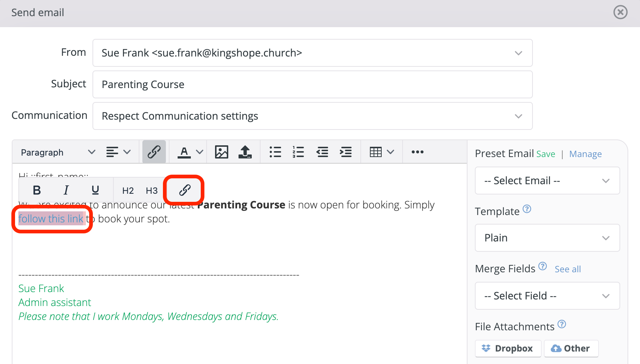Create a numbered list
This screenshot has height=364, width=640.
298,152
